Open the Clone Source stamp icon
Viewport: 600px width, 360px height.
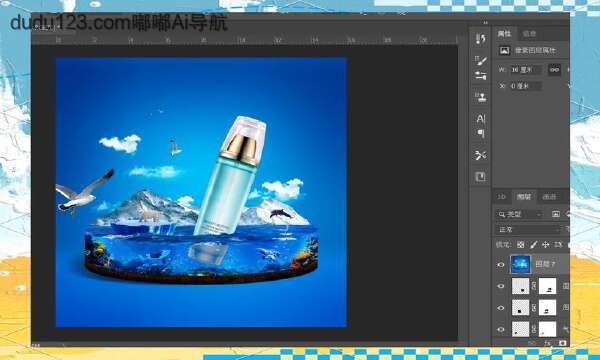pyautogui.click(x=481, y=97)
